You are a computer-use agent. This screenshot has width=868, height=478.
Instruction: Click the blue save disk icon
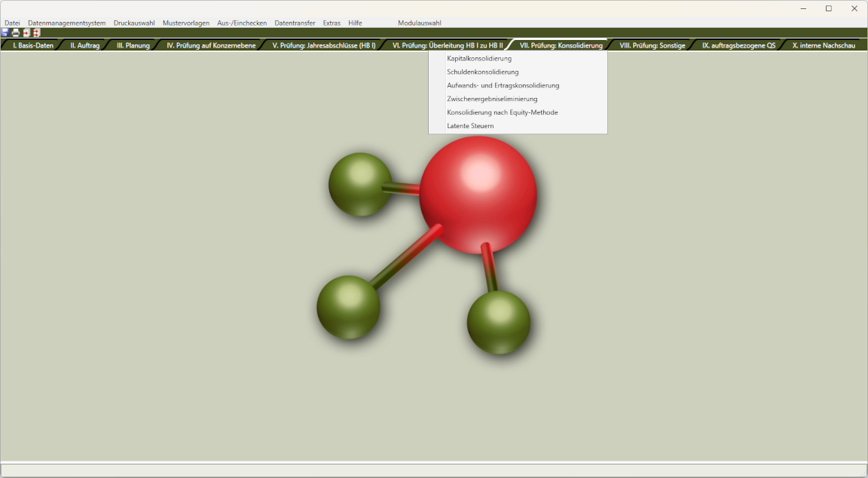pyautogui.click(x=5, y=33)
